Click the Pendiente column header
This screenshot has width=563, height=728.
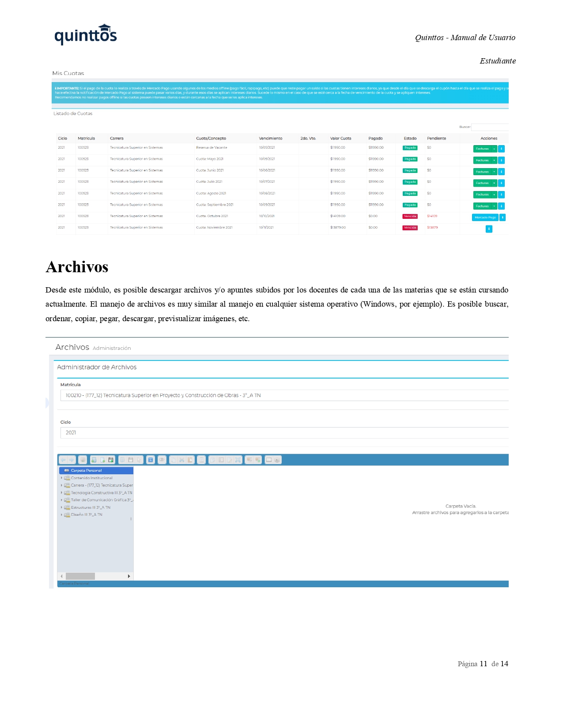[437, 139]
